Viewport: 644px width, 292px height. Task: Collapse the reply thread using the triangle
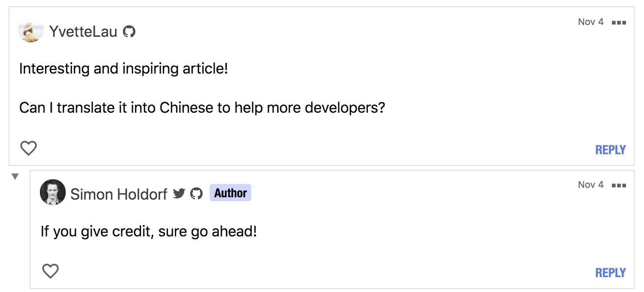[x=15, y=177]
